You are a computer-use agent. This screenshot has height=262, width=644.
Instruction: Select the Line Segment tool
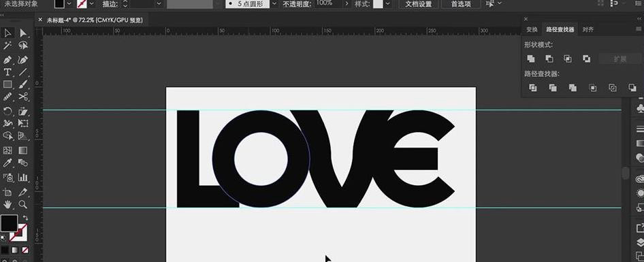[x=23, y=72]
